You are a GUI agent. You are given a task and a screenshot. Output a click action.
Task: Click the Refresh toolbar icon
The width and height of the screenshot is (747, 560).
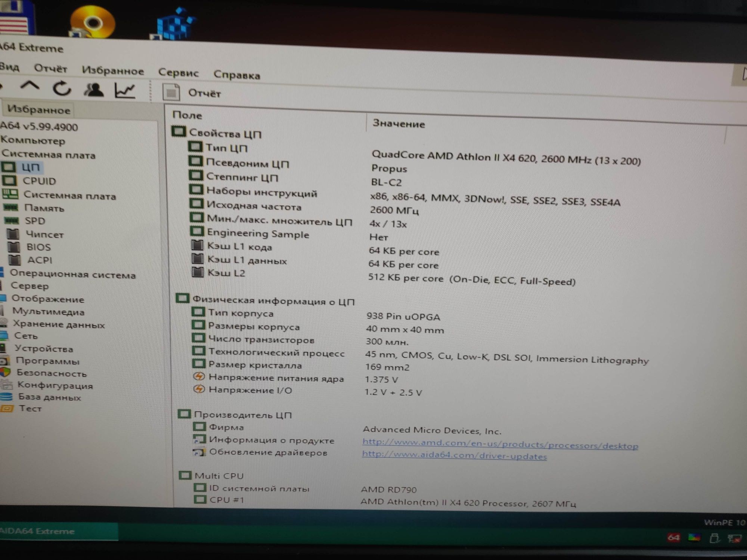tap(62, 88)
